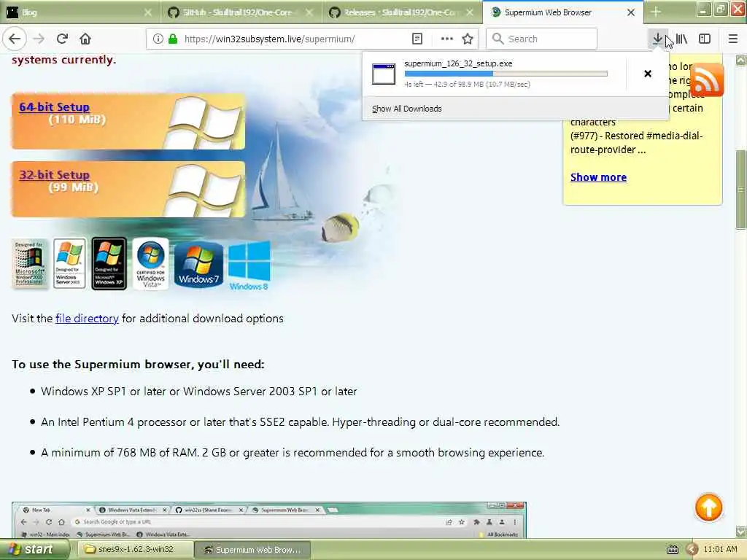The height and width of the screenshot is (560, 747).
Task: Focus the Search input field
Action: [x=541, y=39]
